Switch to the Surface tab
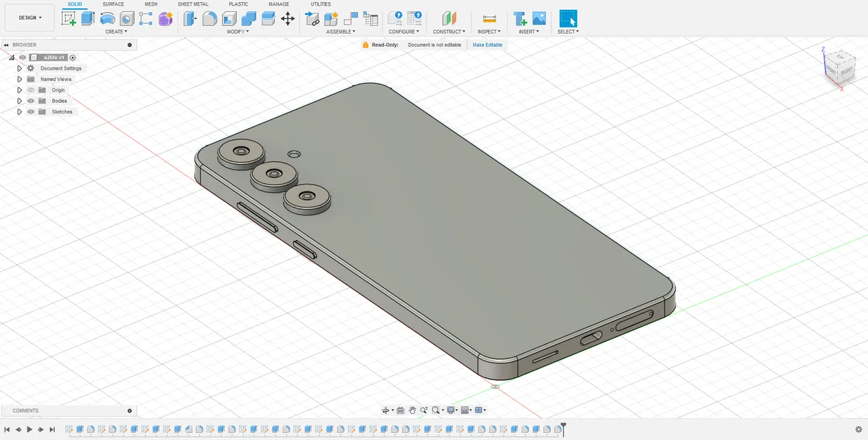This screenshot has width=868, height=440. coord(113,4)
